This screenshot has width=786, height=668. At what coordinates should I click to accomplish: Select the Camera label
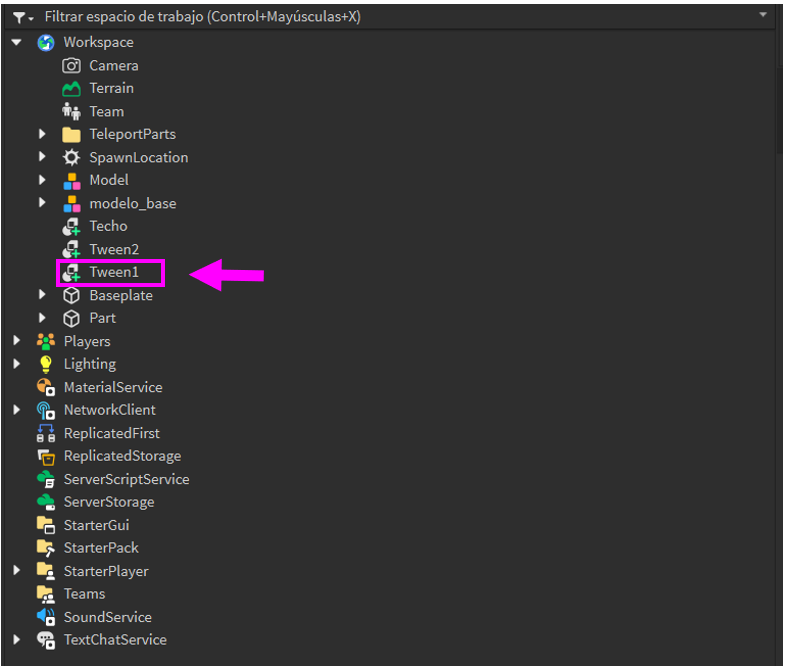(114, 66)
